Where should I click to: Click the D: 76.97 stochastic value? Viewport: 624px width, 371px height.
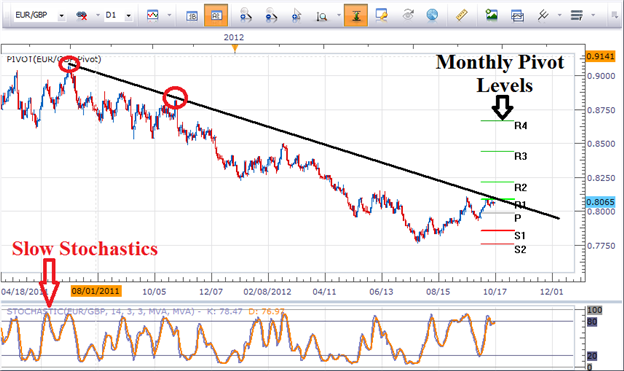(x=267, y=311)
